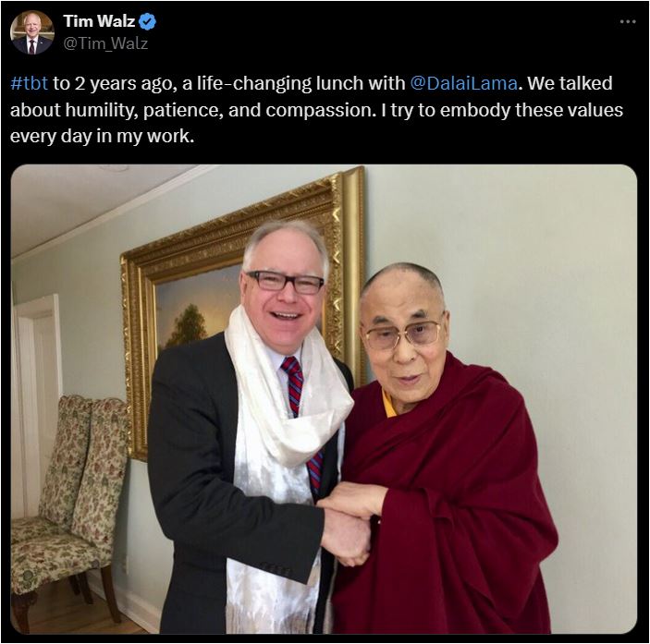Screen dimensions: 650x644
Task: Open Tim Walz's profile avatar picture
Action: 32,32
